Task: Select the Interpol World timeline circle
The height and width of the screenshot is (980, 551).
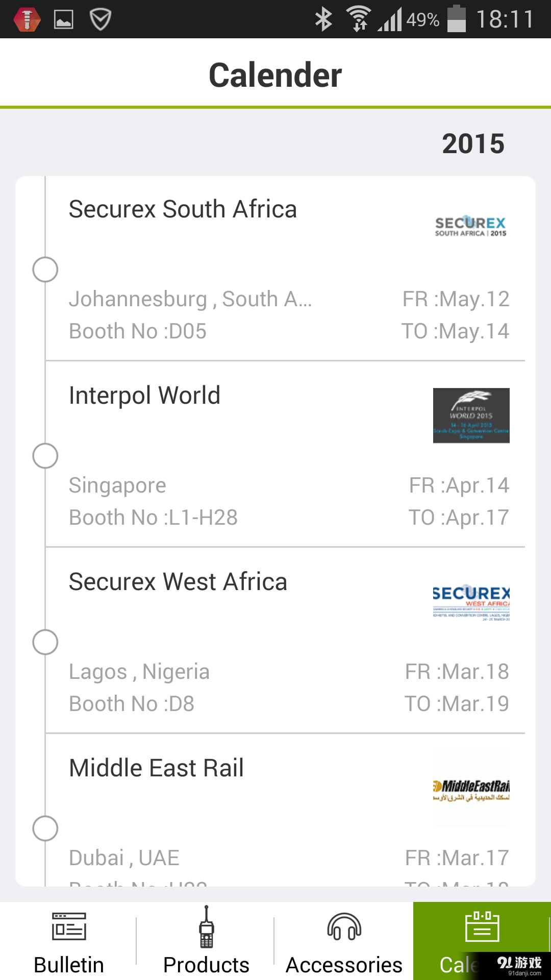Action: click(x=45, y=456)
